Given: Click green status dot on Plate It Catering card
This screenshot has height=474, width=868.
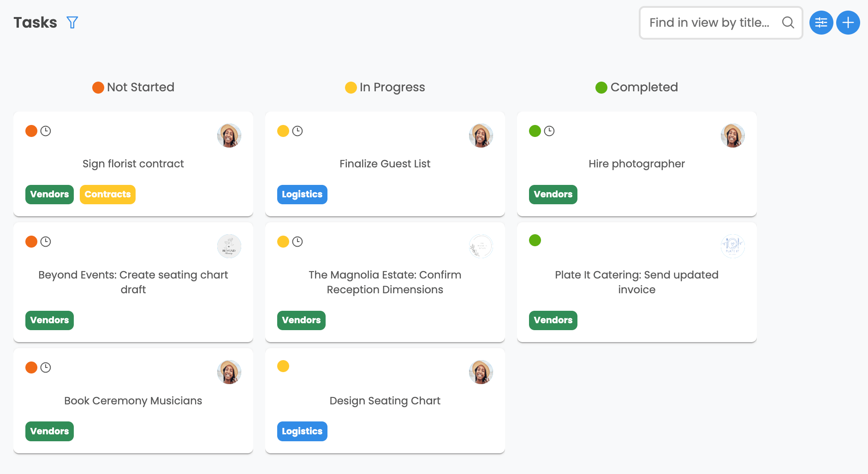Looking at the screenshot, I should click(x=535, y=240).
